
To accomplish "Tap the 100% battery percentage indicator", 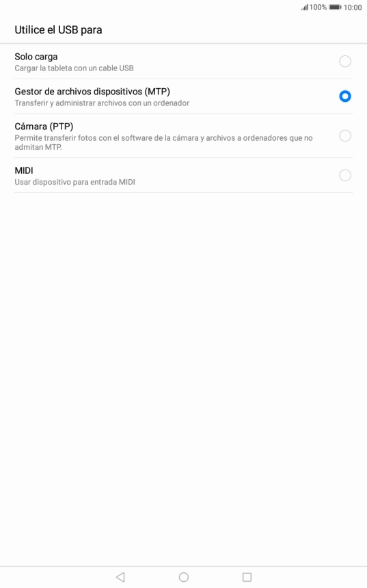I will [318, 7].
